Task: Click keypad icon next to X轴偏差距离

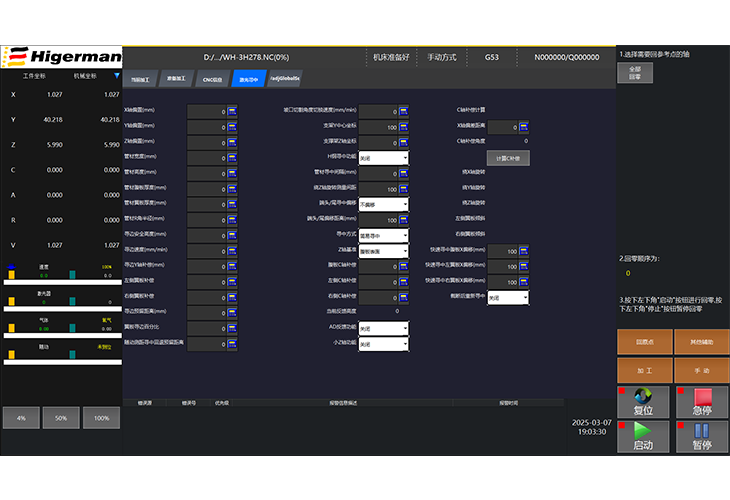Action: [x=523, y=127]
